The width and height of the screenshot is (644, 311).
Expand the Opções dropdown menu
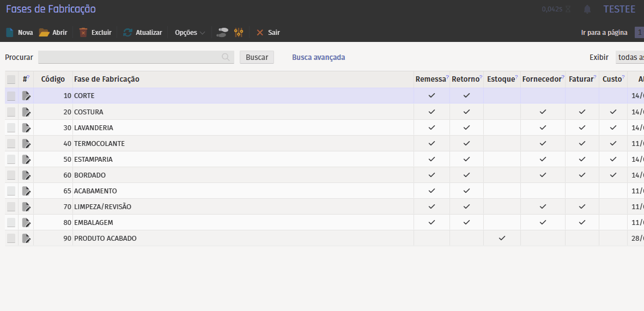(x=190, y=33)
